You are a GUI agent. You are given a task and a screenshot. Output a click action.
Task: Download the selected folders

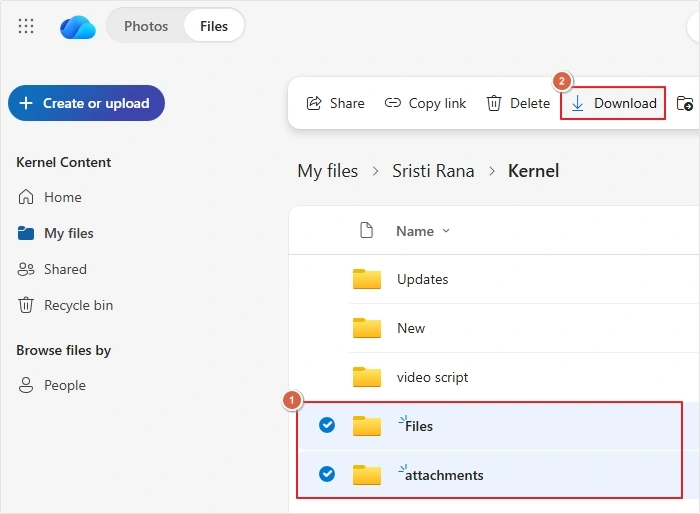(x=613, y=103)
